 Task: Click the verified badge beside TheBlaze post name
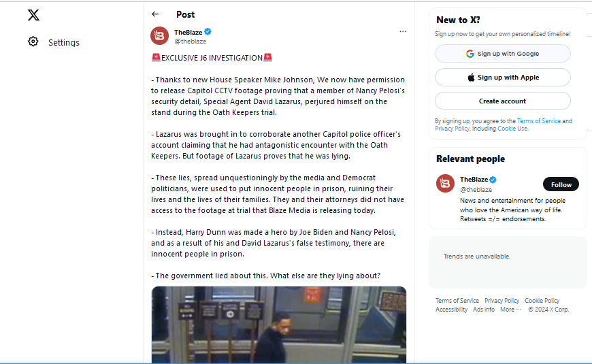coord(208,32)
